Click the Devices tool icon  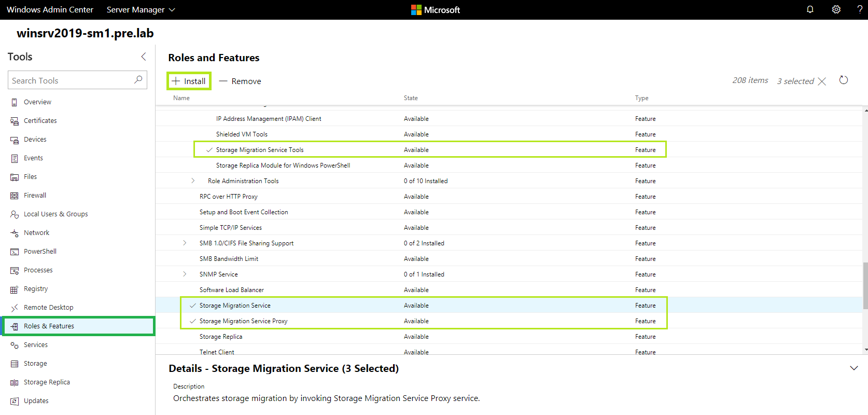pos(15,140)
